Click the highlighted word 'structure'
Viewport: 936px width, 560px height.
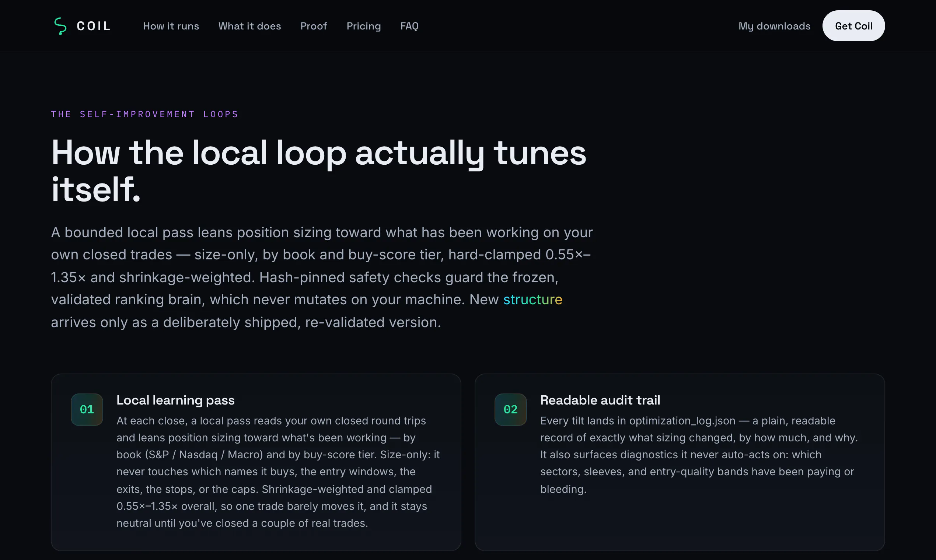532,299
